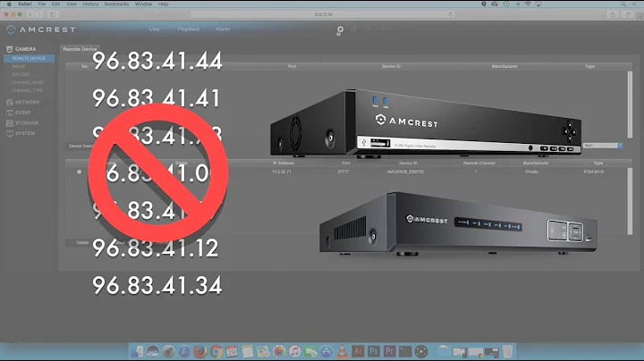The width and height of the screenshot is (644, 361).
Task: Switch to the Live tab
Action: point(154,29)
